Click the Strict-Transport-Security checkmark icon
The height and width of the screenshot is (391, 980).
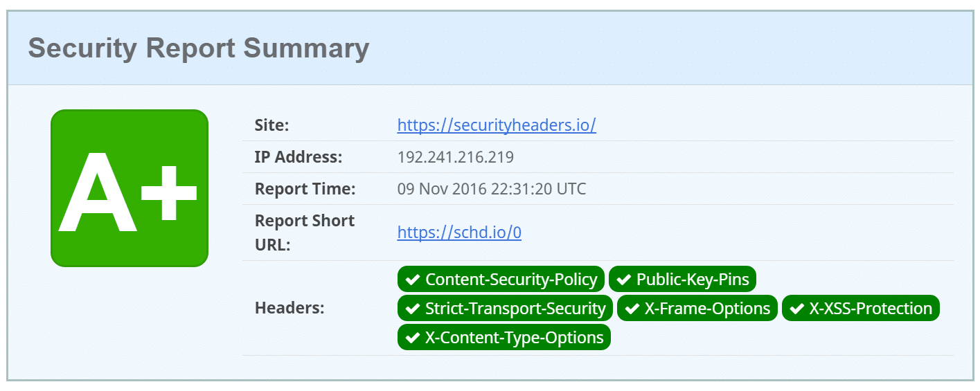point(413,309)
